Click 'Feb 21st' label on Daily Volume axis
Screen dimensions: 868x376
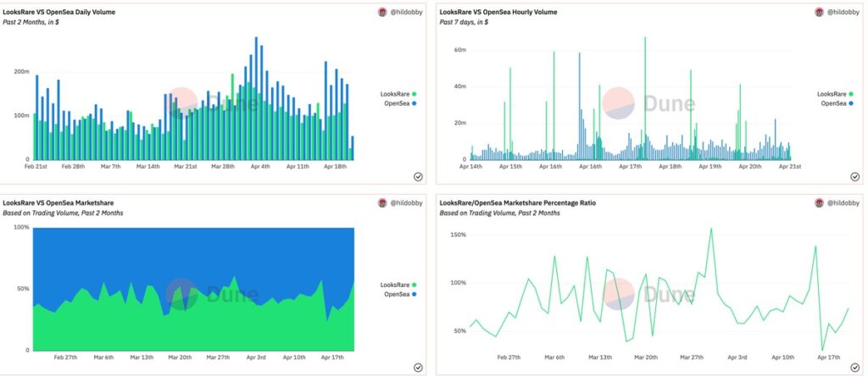click(x=36, y=166)
